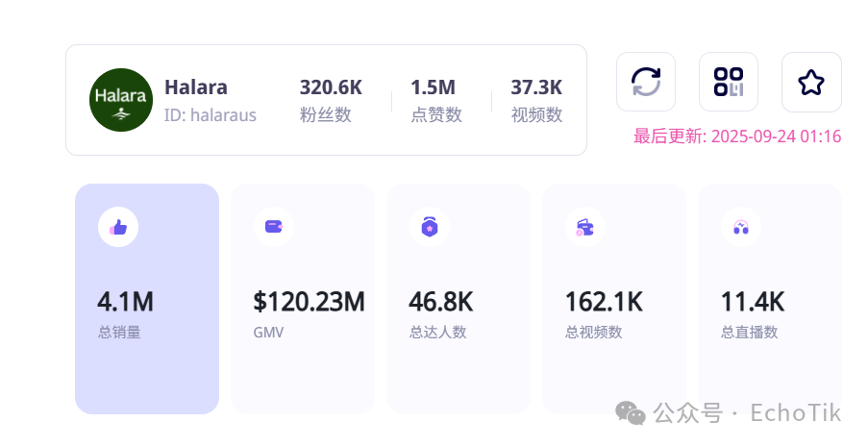The height and width of the screenshot is (447, 868).
Task: Click the 1.5M 点赞数 stat
Action: (435, 100)
